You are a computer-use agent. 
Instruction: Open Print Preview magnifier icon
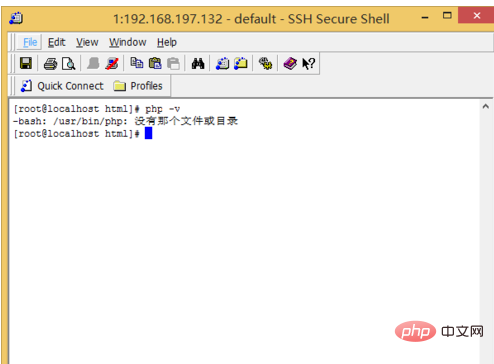(69, 64)
